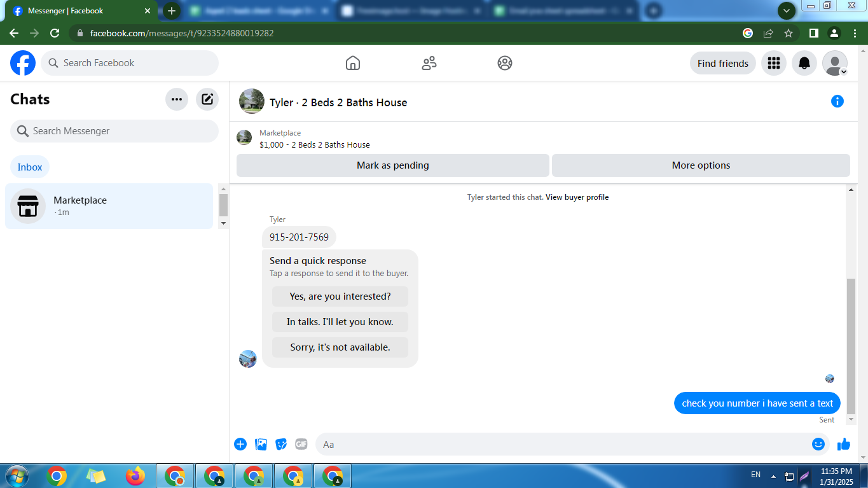Click the chat list scrollbar down arrow
The width and height of the screenshot is (868, 488).
[x=223, y=223]
